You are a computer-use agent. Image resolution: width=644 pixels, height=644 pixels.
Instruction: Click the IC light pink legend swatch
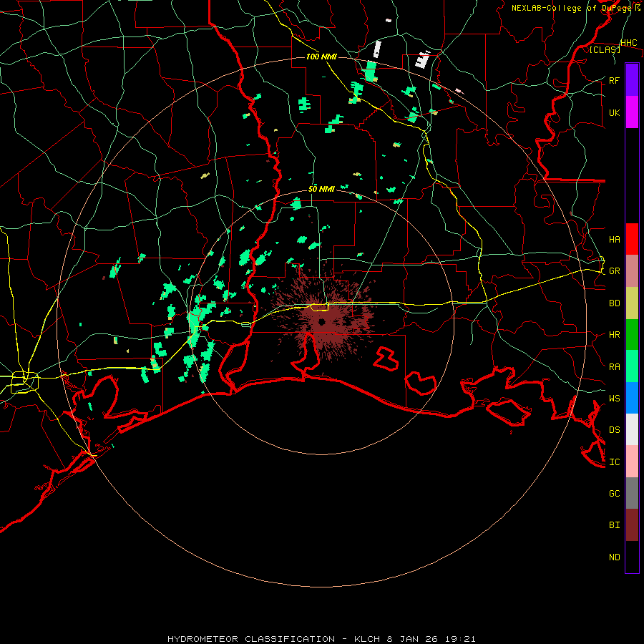tap(632, 462)
